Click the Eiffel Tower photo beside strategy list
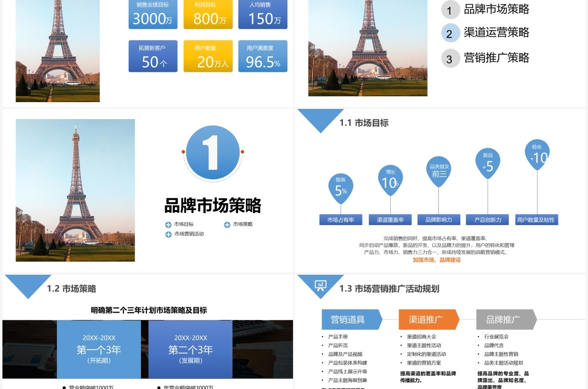Viewport: 588px width, 389px height. pyautogui.click(x=368, y=48)
